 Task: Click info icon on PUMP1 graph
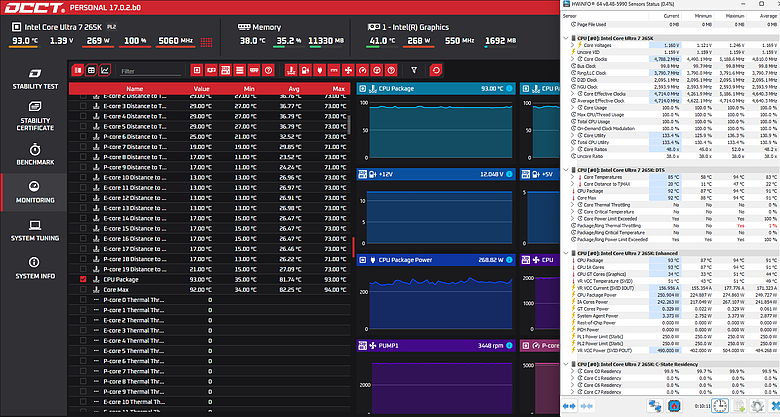509,345
